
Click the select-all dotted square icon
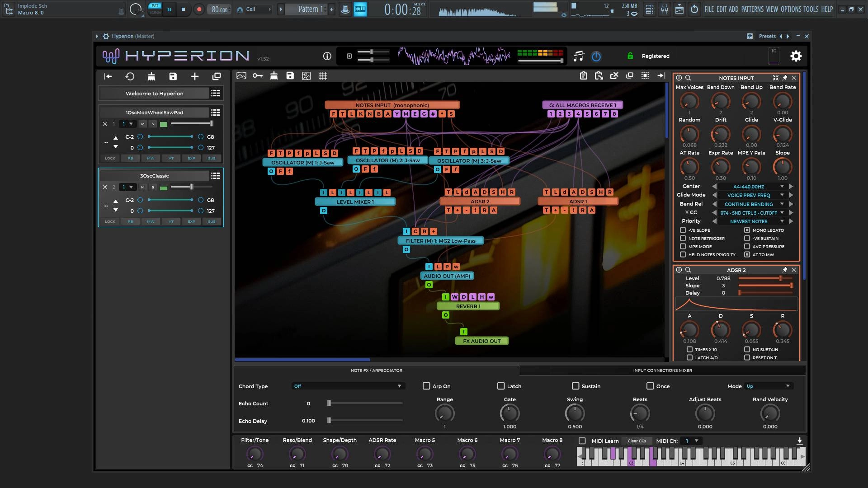pos(645,76)
